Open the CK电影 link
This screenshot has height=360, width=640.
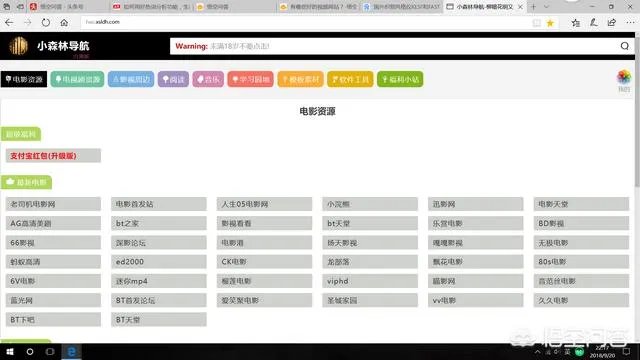pos(264,262)
